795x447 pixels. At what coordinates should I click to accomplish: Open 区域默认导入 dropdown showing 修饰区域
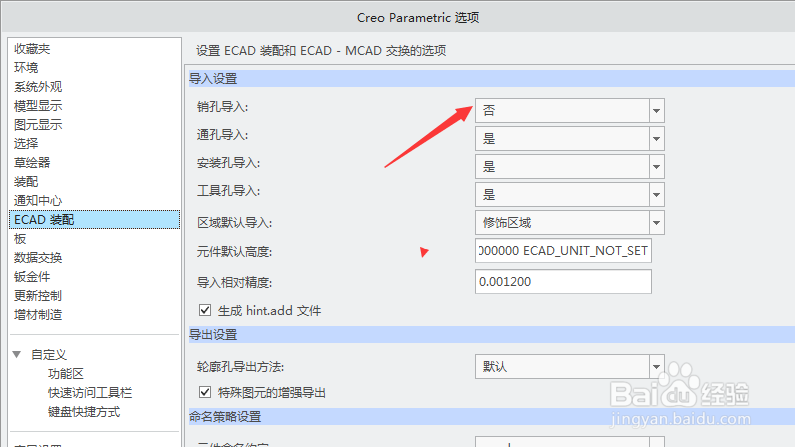[569, 222]
